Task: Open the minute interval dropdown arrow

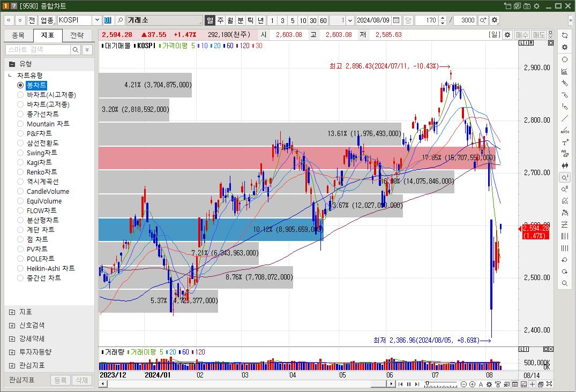Action: pos(350,20)
